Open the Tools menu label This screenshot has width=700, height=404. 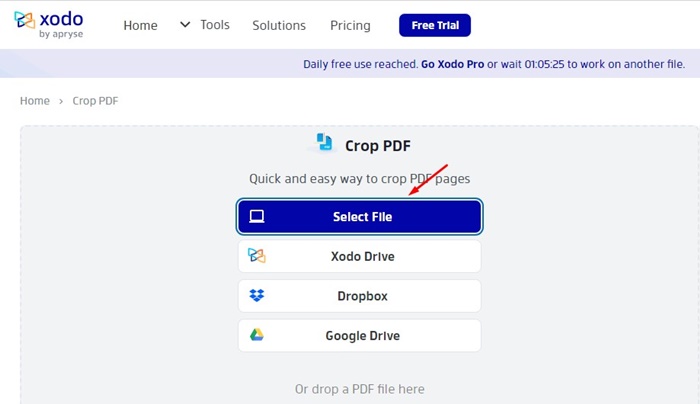coord(215,25)
